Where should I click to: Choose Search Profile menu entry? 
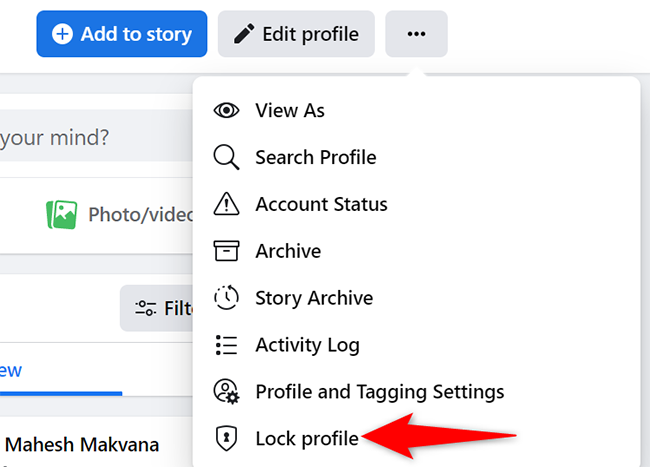click(x=315, y=157)
